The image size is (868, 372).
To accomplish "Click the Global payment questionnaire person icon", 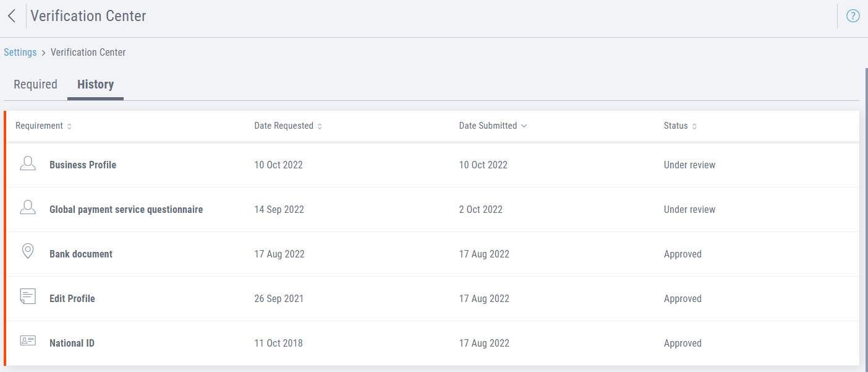I will pos(28,209).
